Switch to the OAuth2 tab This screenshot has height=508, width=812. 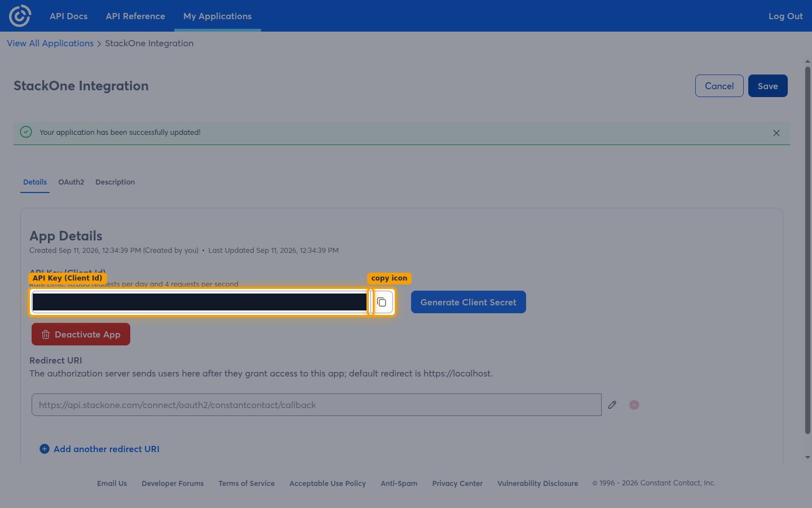point(71,182)
